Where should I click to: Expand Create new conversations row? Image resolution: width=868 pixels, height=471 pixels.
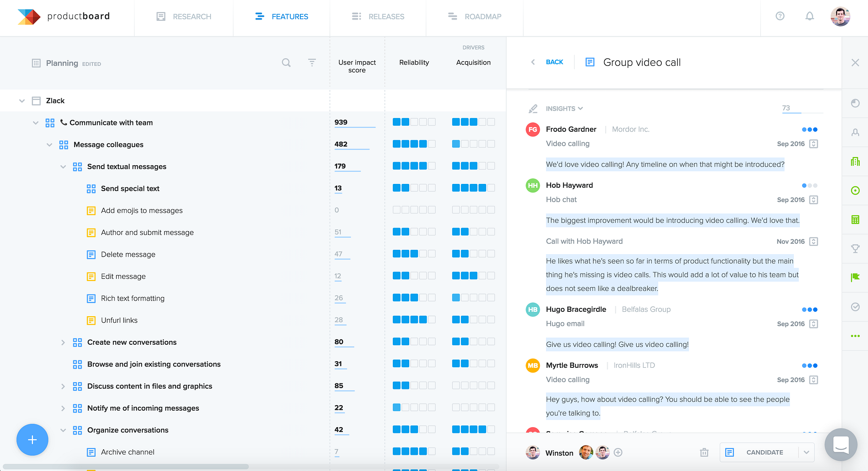pos(63,343)
